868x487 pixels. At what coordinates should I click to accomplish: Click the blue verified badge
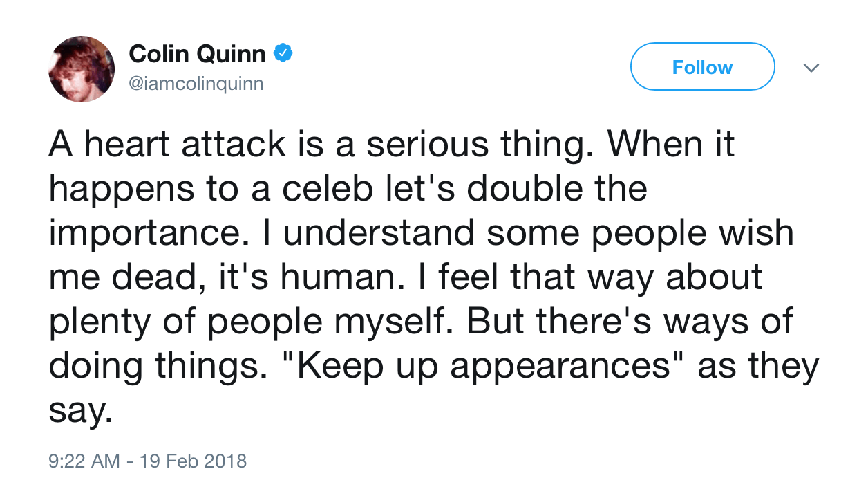click(283, 53)
